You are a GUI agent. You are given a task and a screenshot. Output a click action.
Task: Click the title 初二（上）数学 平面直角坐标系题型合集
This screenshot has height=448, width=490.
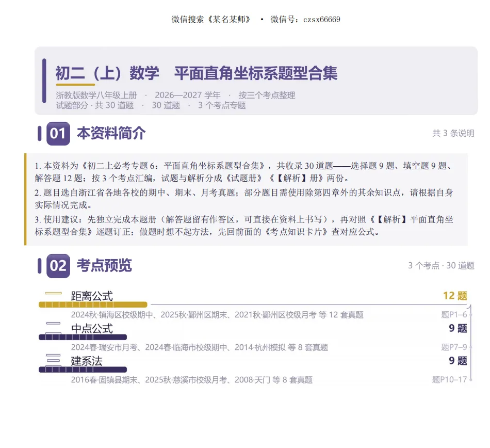[x=196, y=73]
